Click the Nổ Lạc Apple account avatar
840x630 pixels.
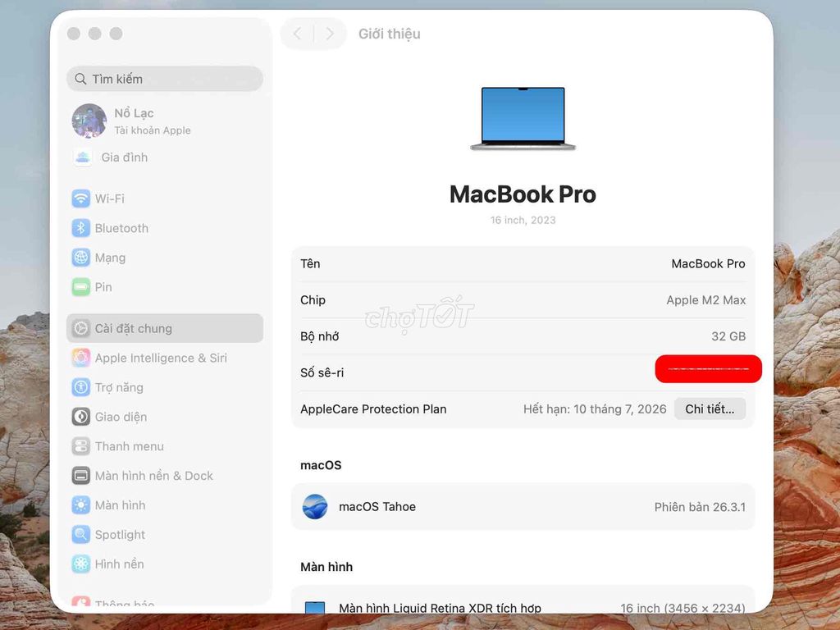[89, 121]
